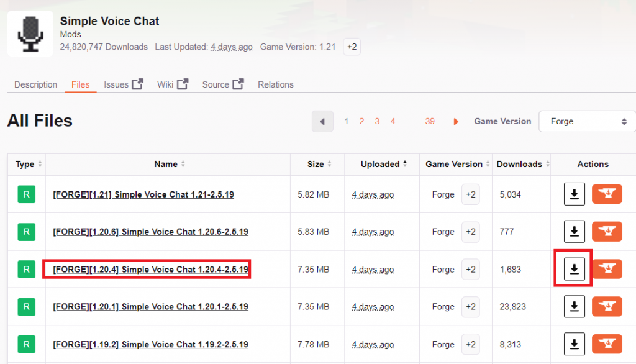
Task: Jump to page 39 of files
Action: pyautogui.click(x=430, y=122)
